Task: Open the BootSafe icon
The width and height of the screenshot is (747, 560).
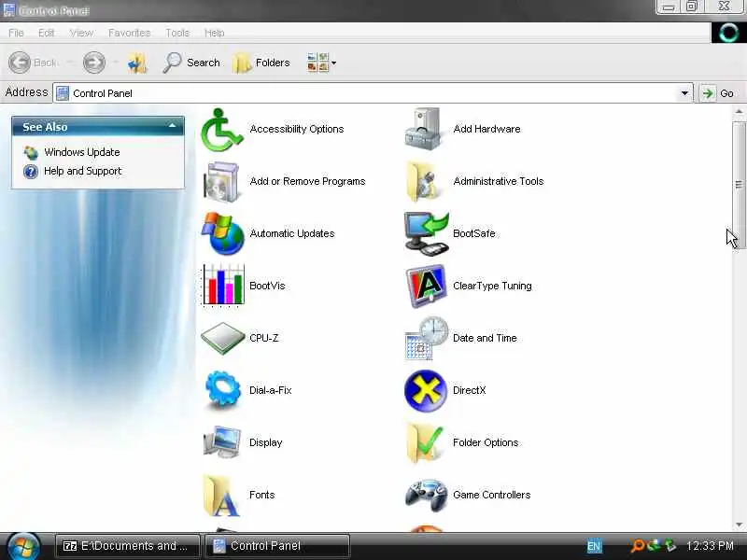Action: [427, 234]
